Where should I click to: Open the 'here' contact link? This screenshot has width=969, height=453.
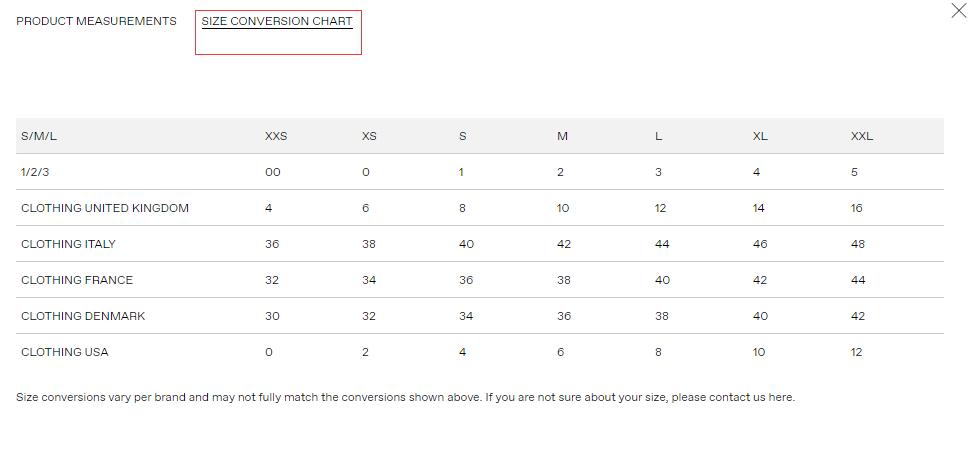(780, 397)
